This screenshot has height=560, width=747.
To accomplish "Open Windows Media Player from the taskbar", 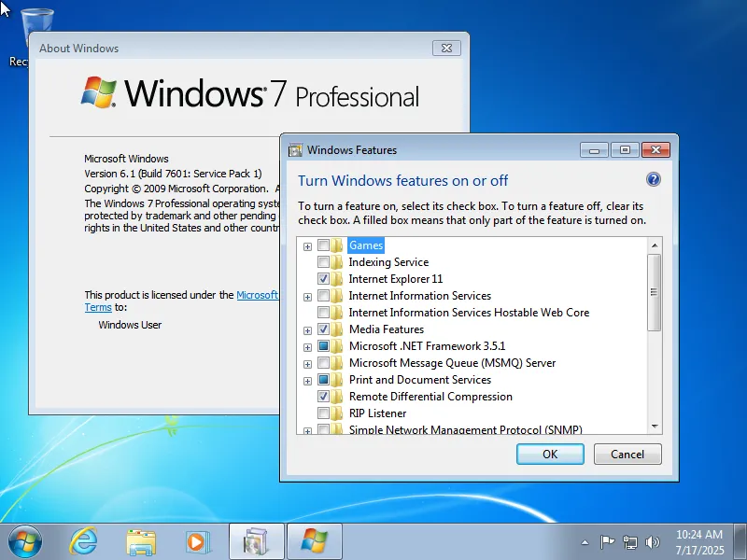I will (x=197, y=542).
